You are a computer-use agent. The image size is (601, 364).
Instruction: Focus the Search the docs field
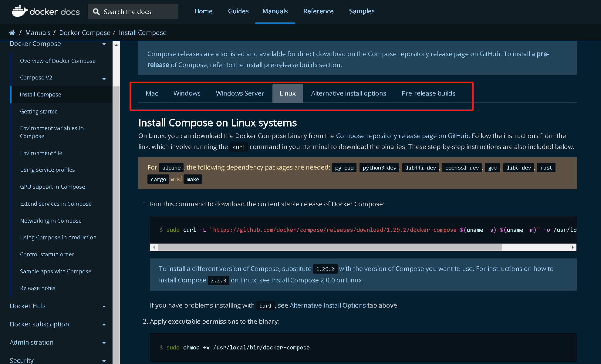point(133,12)
